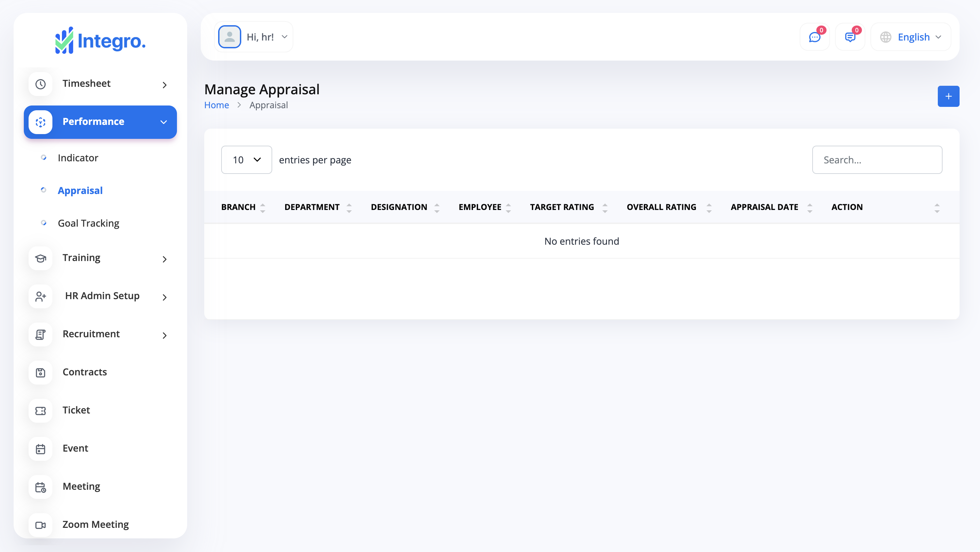Expand the Timesheet menu chevron
The height and width of the screenshot is (552, 980).
coord(164,84)
